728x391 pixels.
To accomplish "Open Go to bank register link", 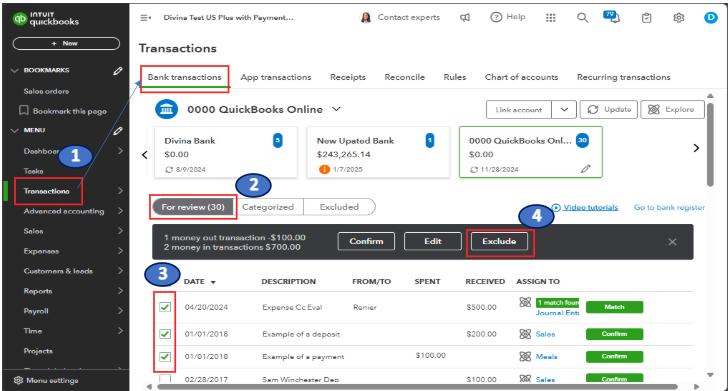I will click(x=669, y=208).
